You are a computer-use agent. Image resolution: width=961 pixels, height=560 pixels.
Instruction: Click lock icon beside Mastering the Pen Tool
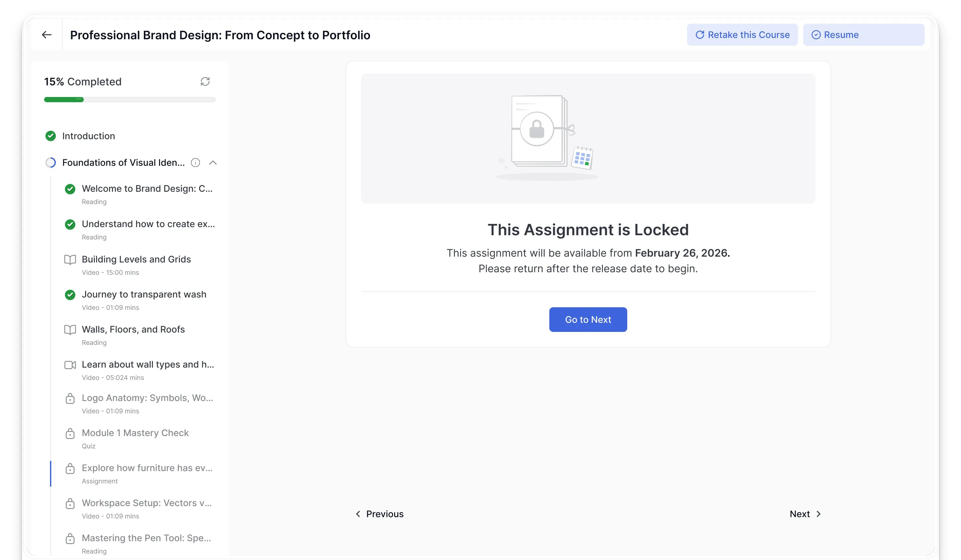click(x=70, y=539)
